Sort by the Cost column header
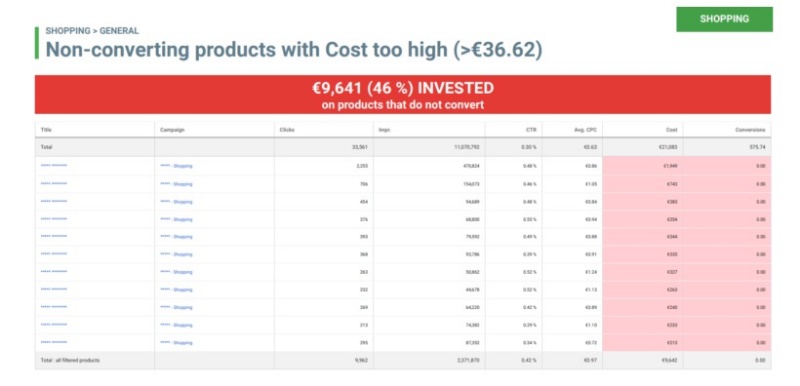This screenshot has width=800, height=386. pos(672,130)
